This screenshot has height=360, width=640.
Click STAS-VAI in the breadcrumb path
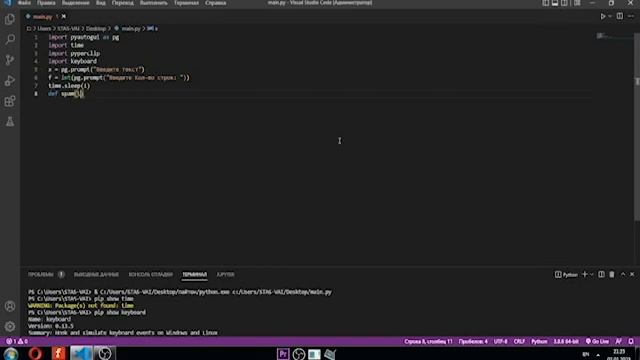pos(68,29)
